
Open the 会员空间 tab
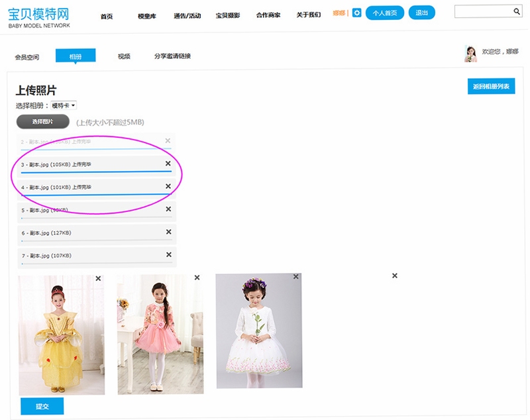pyautogui.click(x=27, y=57)
